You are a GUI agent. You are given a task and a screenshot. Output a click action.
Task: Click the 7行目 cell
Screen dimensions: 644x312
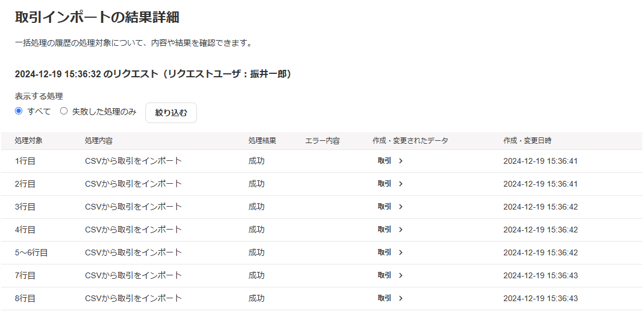25,275
